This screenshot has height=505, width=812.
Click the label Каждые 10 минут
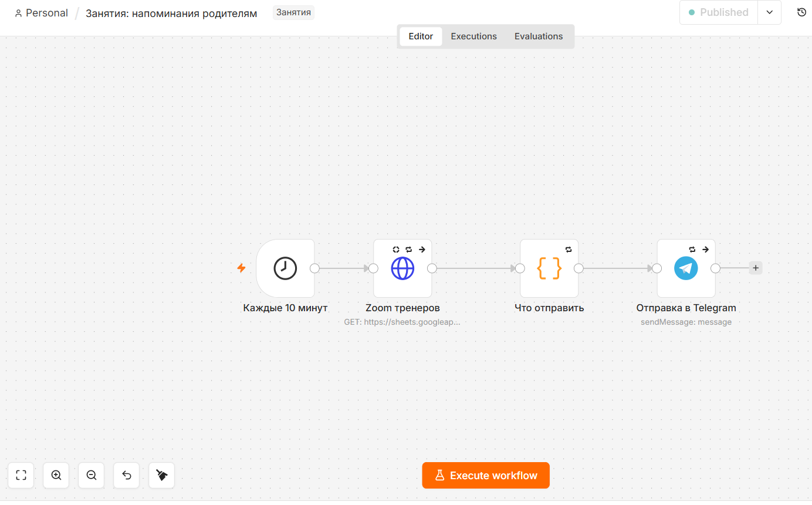point(285,308)
